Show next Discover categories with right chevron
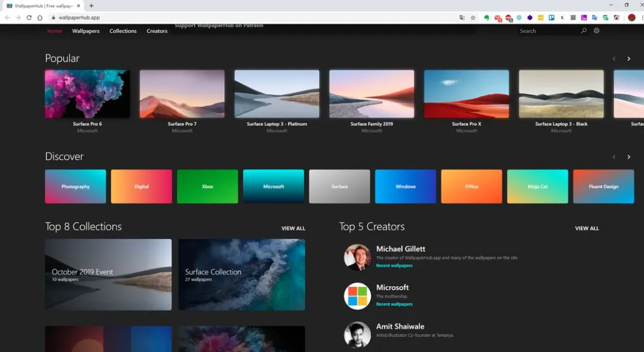The image size is (644, 352). click(x=629, y=157)
